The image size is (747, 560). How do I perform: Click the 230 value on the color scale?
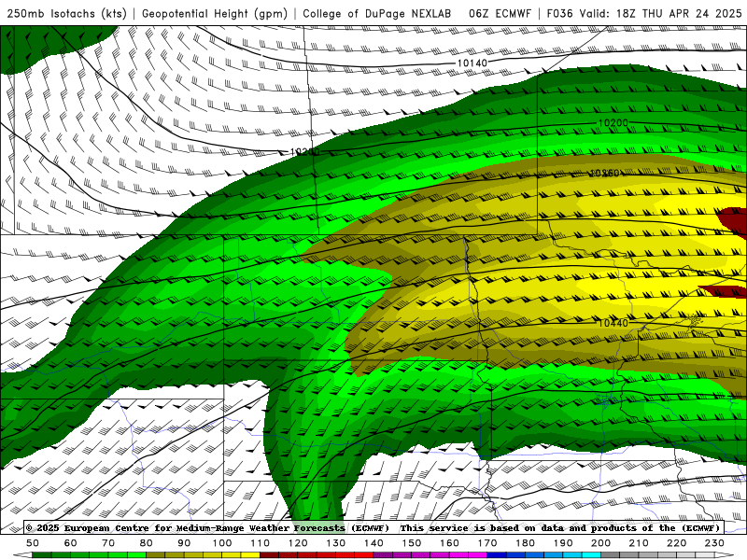coord(714,543)
